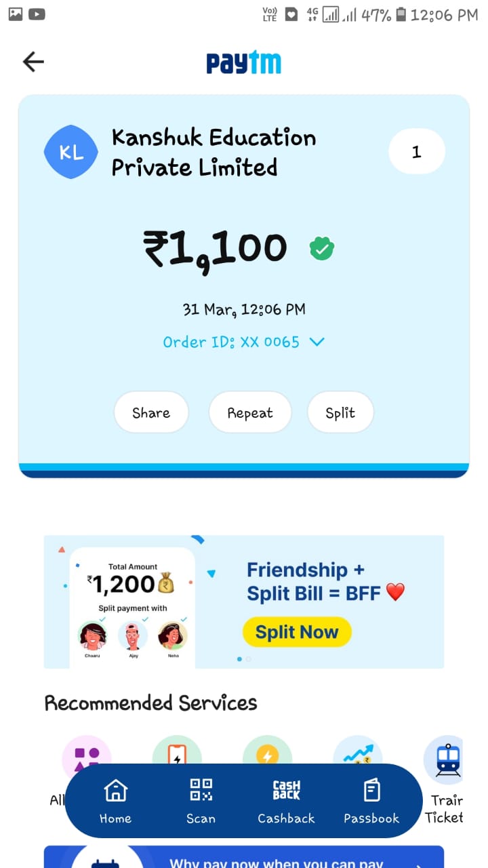Tap the electricity bolt service icon

[267, 751]
